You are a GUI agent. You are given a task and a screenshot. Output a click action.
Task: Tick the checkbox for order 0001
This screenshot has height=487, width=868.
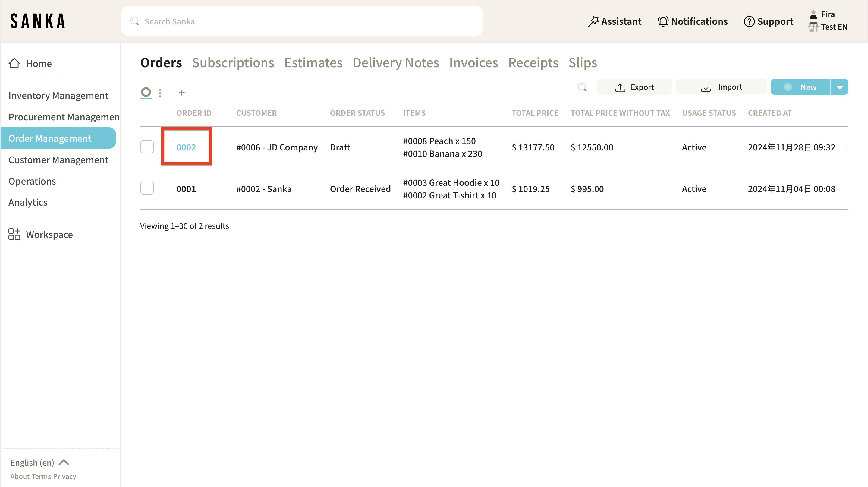point(147,188)
